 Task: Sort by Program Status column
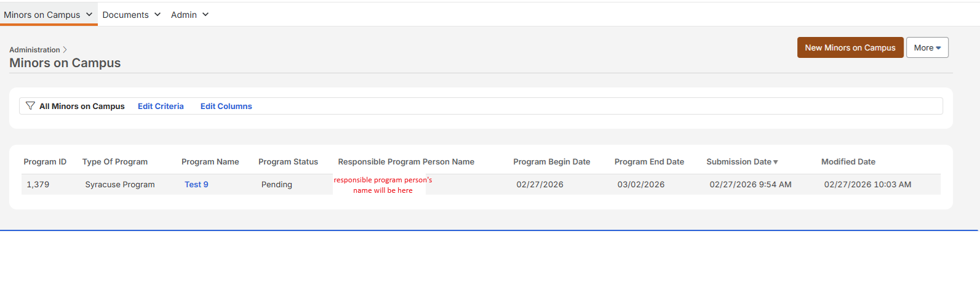288,162
